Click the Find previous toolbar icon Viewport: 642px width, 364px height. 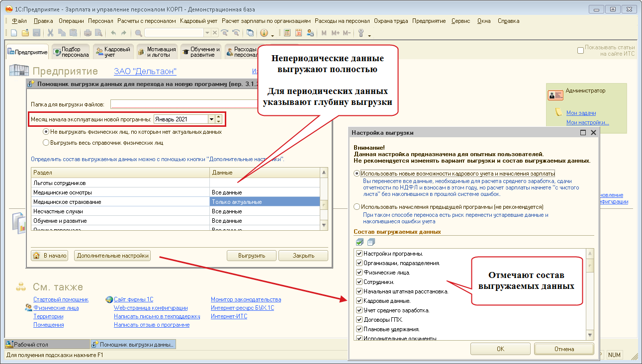coord(236,33)
